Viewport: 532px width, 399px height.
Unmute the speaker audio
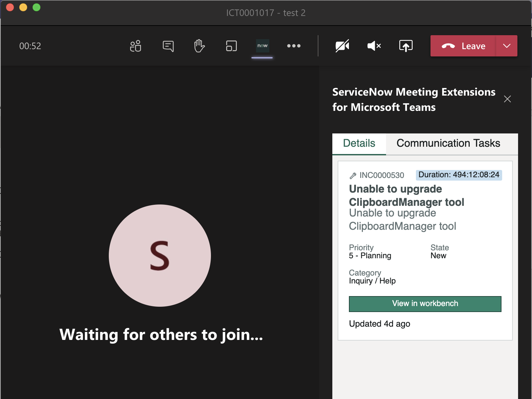pyautogui.click(x=374, y=46)
